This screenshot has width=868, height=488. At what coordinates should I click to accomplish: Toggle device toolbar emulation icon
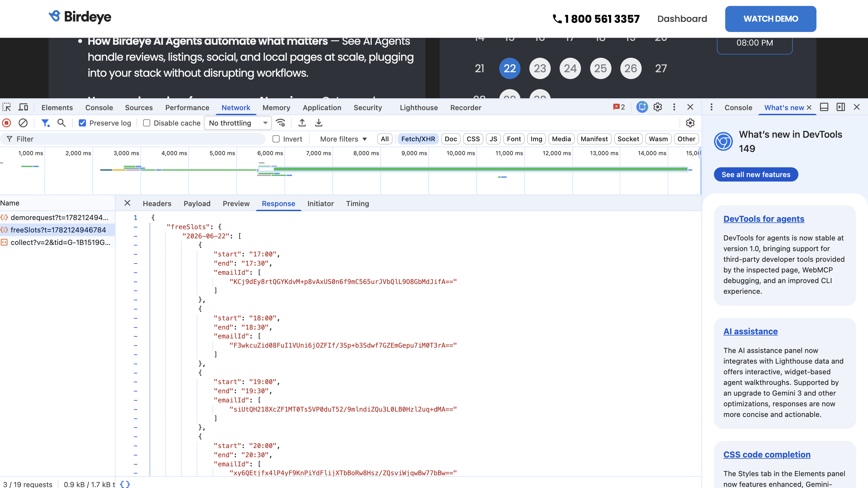point(23,107)
